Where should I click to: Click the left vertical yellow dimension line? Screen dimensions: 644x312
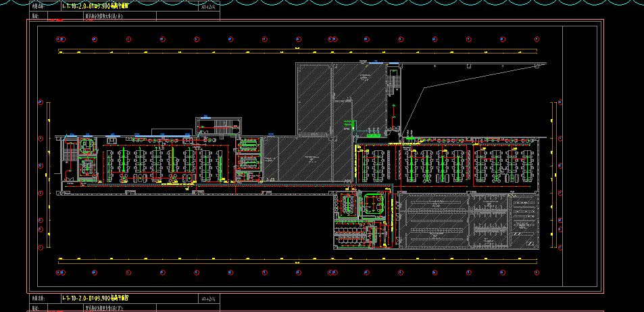(48, 175)
